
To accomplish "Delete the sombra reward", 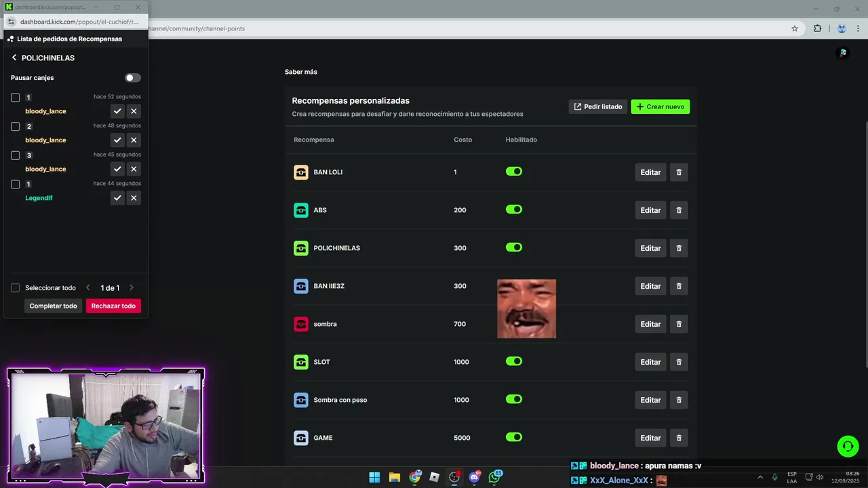I will [679, 324].
